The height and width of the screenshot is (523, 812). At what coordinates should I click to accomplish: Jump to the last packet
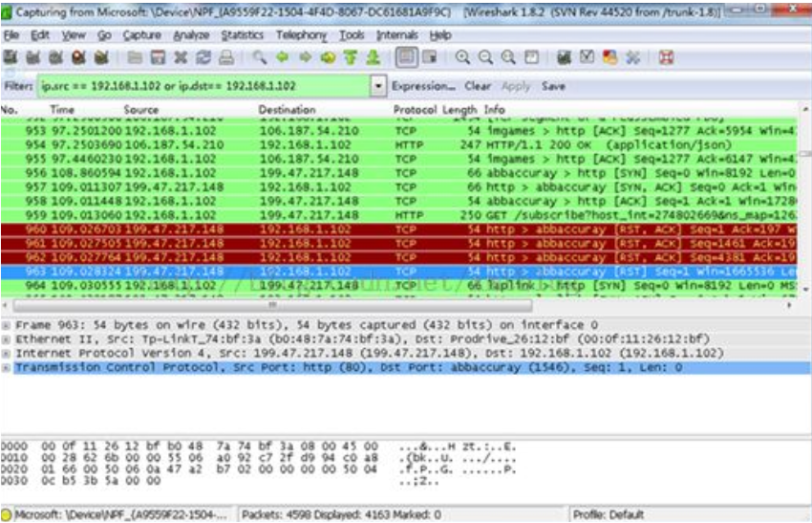374,57
